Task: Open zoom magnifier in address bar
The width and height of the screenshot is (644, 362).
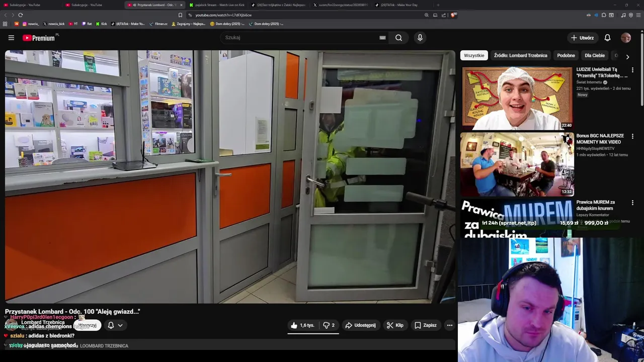Action: tap(427, 15)
